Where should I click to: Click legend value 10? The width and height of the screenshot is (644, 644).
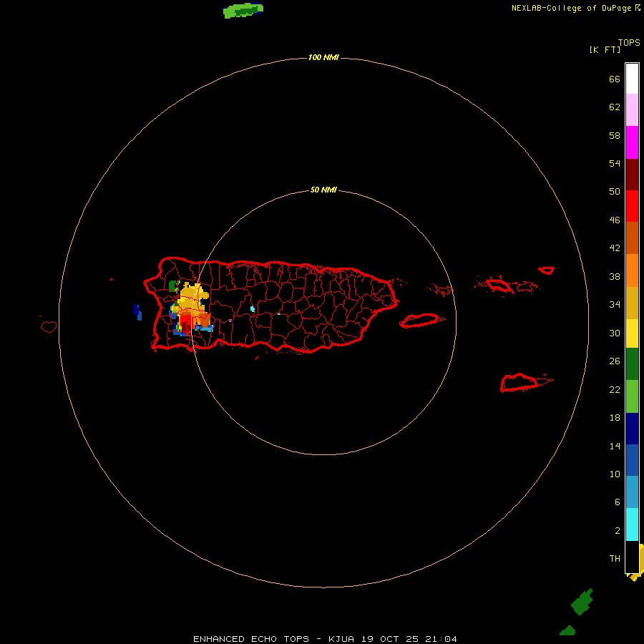pyautogui.click(x=615, y=474)
